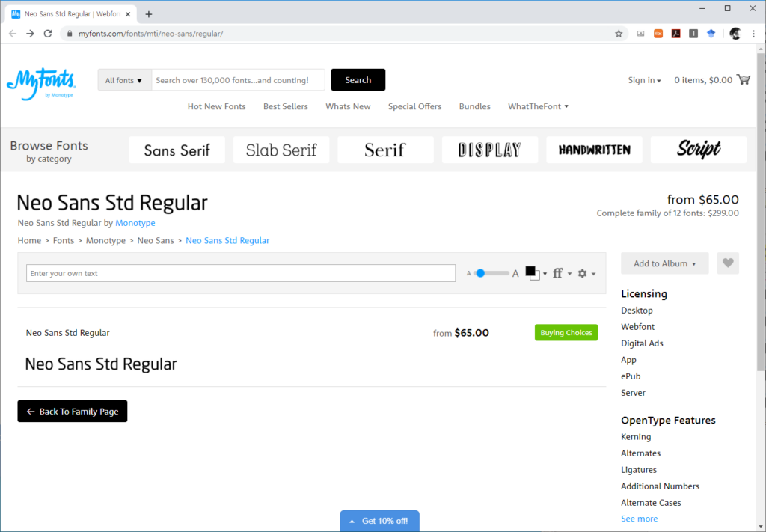Expand the All fonts search filter

[124, 80]
